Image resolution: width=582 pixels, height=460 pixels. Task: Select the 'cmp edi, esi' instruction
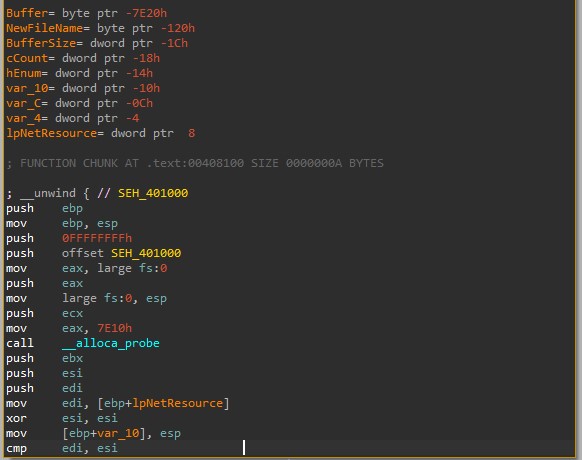tap(62, 448)
